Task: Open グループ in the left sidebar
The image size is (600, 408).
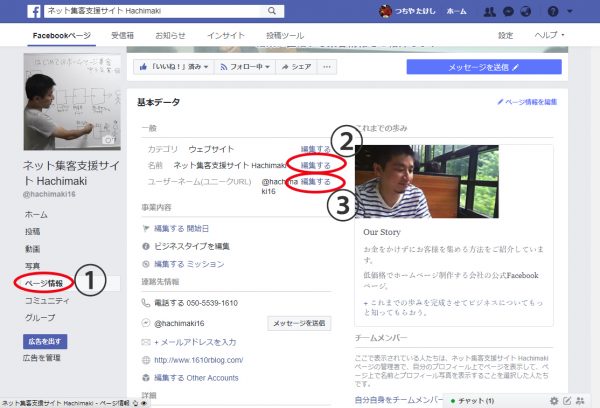Action: click(40, 318)
